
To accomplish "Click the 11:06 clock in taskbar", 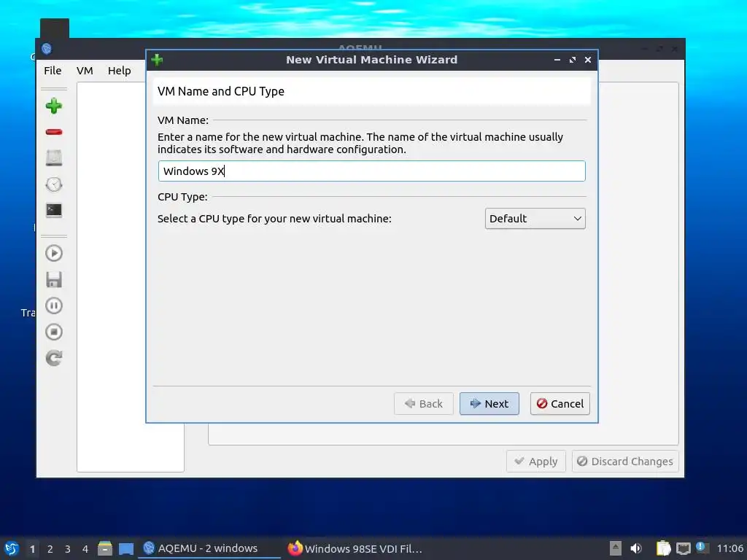I will pyautogui.click(x=729, y=548).
